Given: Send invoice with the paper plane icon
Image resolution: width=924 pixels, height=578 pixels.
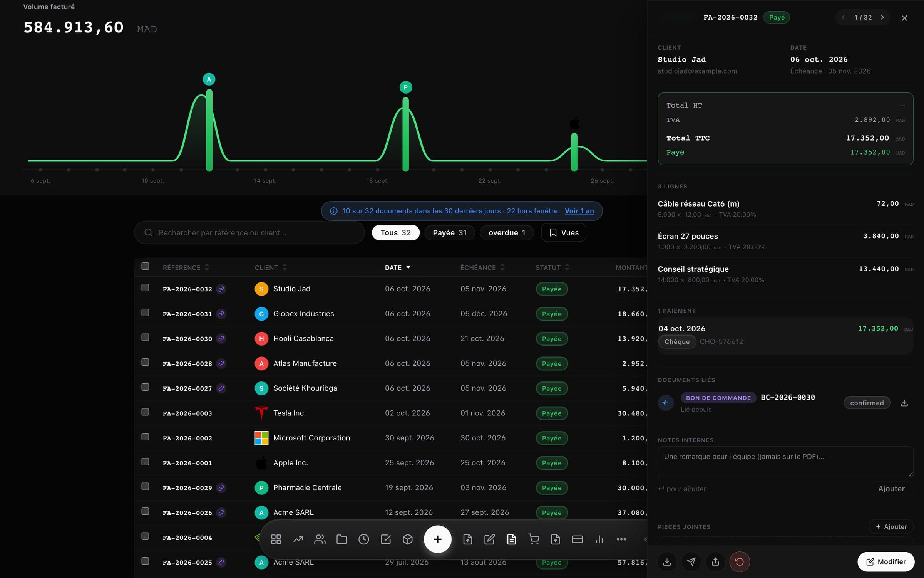Looking at the screenshot, I should 691,561.
